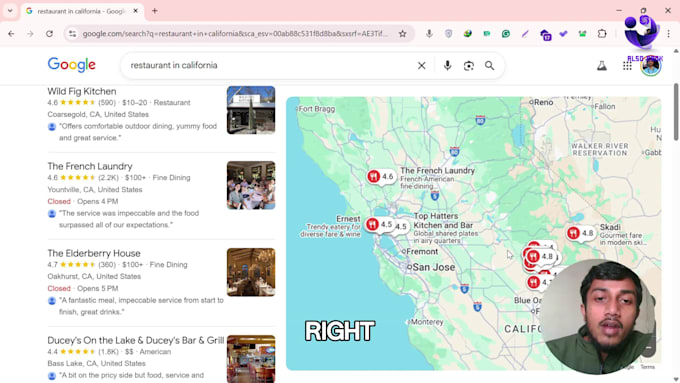Open the extensions puzzle piece menu
This screenshot has height=383, width=680.
602,34
